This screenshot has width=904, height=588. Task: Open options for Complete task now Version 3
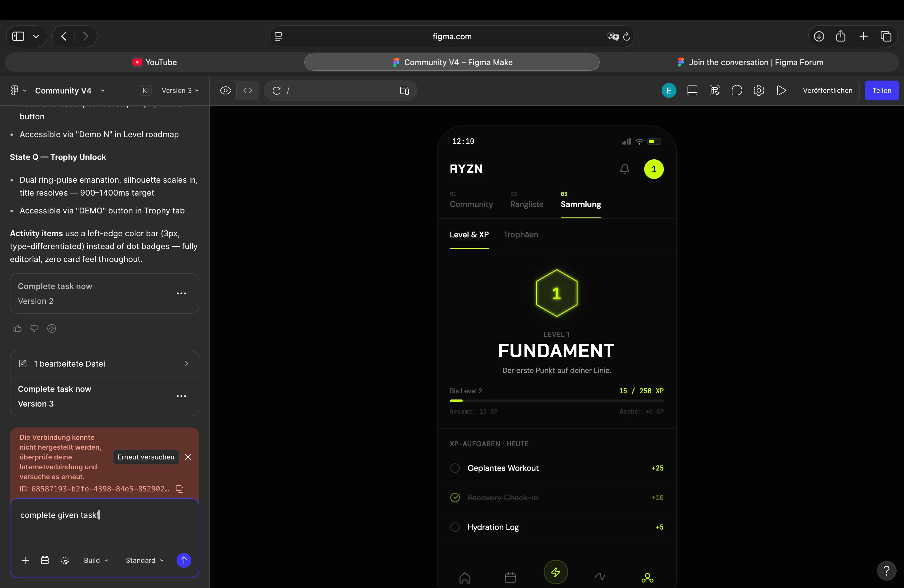coord(181,396)
